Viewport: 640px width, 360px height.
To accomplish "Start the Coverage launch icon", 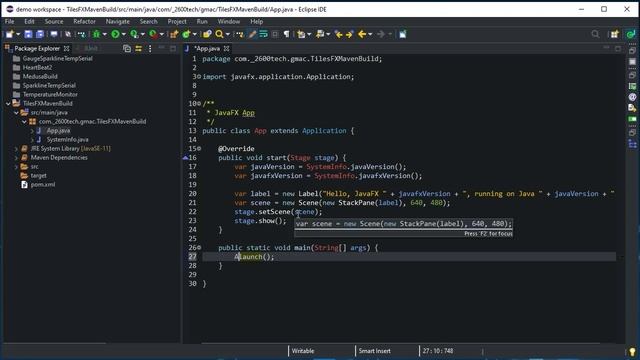I will (134, 34).
